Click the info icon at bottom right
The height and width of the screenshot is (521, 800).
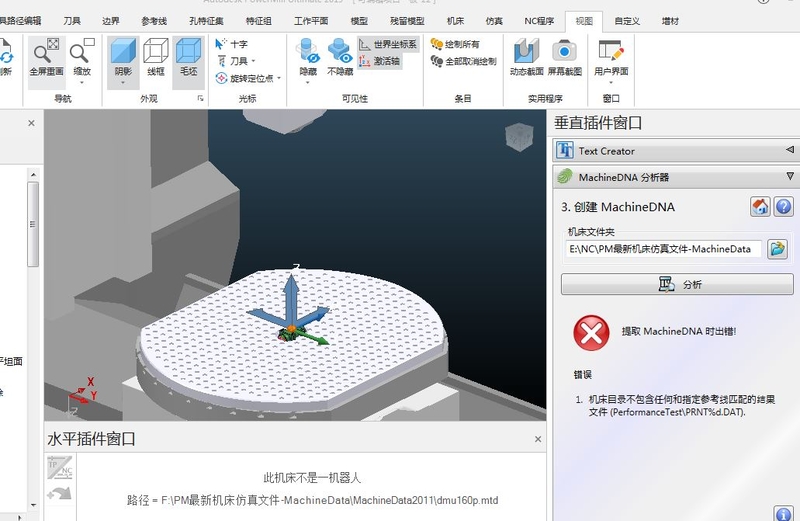[783, 513]
